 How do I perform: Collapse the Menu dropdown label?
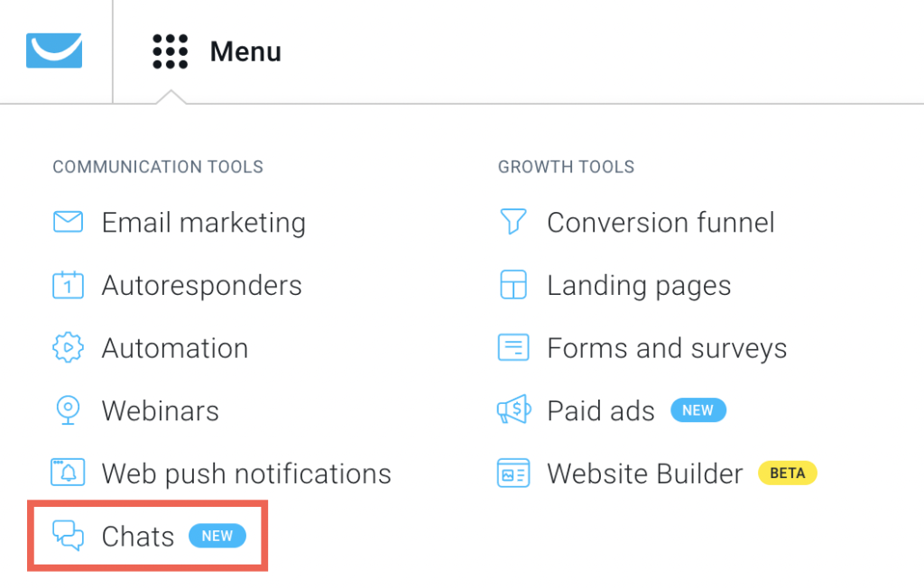(x=245, y=51)
